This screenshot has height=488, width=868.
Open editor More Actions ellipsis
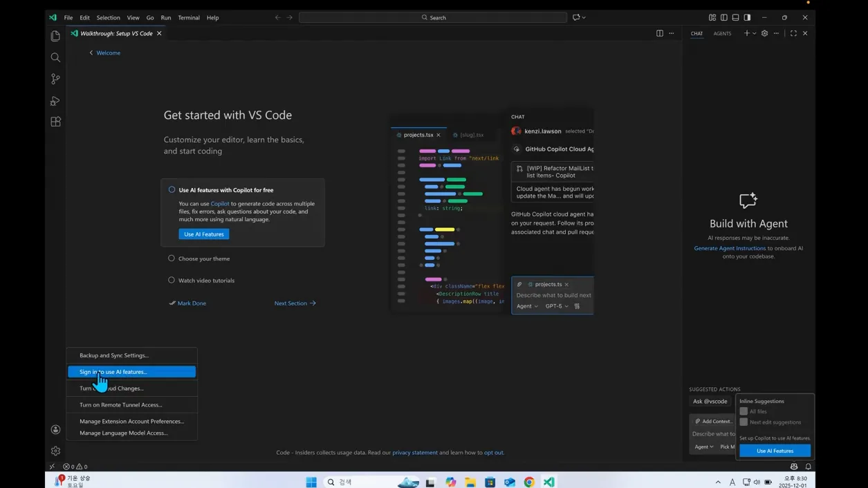tap(672, 33)
